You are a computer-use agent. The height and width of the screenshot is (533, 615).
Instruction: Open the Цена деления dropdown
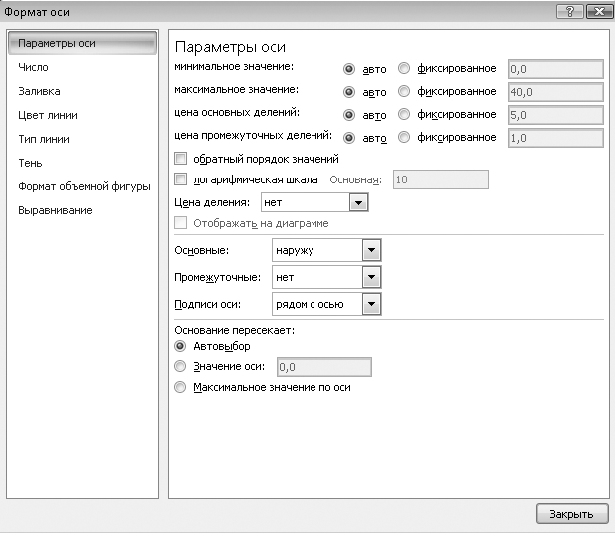(358, 202)
